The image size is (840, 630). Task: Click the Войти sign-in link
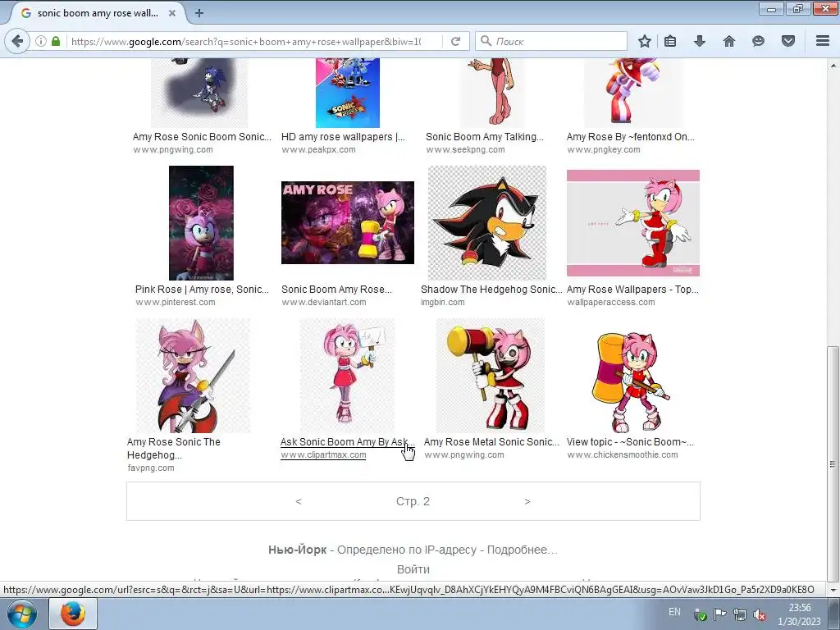pyautogui.click(x=413, y=569)
